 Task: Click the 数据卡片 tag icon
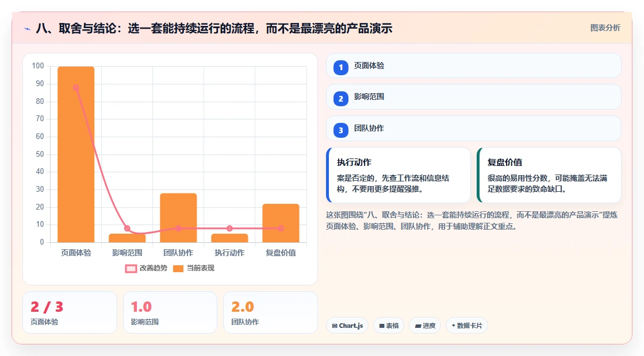click(x=454, y=325)
